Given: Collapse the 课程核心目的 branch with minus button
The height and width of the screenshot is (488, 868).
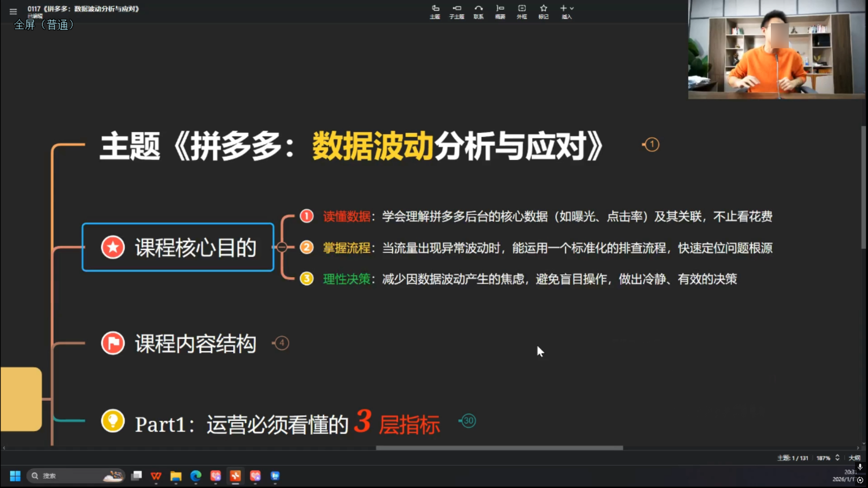Looking at the screenshot, I should (283, 247).
